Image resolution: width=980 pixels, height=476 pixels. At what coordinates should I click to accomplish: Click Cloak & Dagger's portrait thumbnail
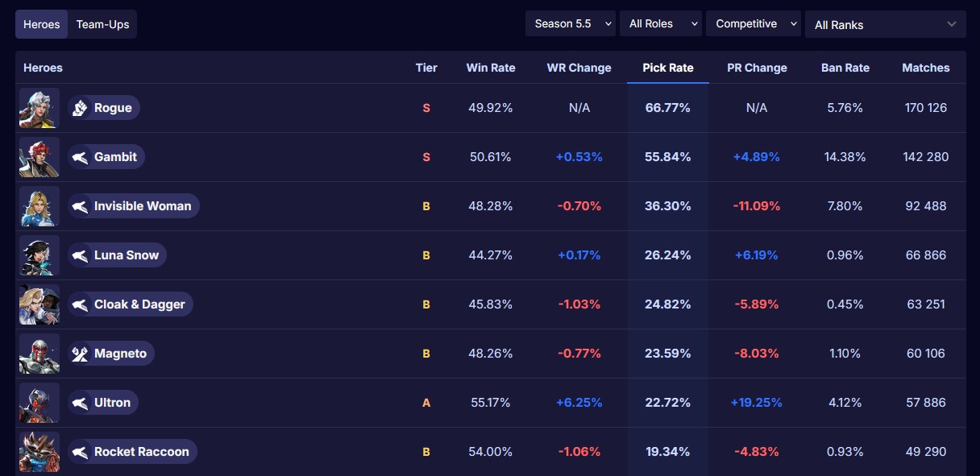point(39,304)
